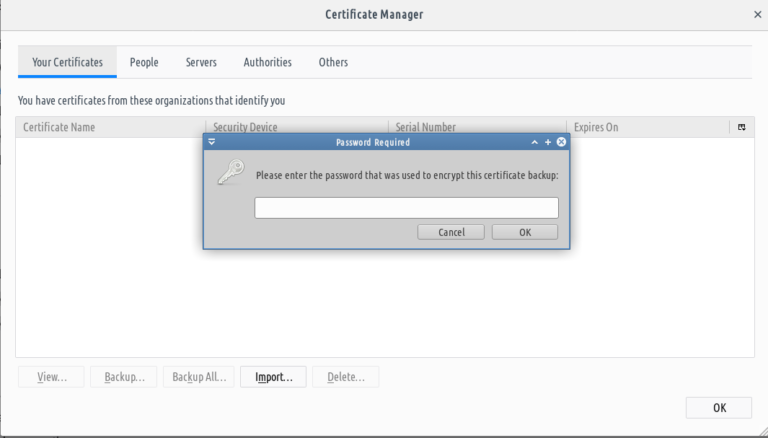The width and height of the screenshot is (768, 438).
Task: Click the key icon in password dialog
Action: tap(230, 173)
